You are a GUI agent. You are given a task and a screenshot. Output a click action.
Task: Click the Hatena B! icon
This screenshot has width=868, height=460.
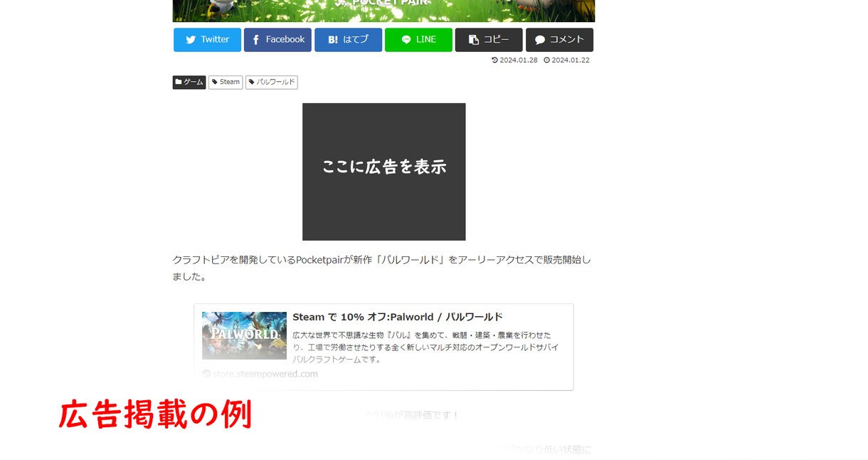333,40
